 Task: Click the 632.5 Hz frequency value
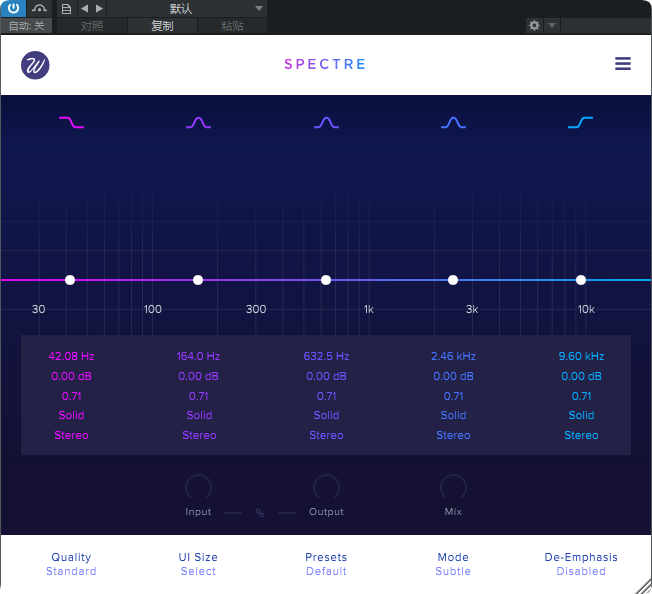pos(326,356)
